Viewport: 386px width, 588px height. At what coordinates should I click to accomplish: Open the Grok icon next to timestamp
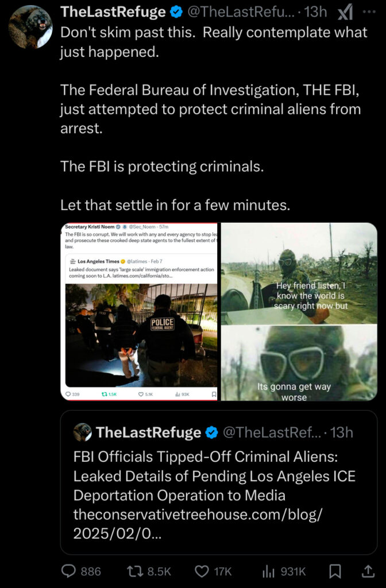[345, 13]
